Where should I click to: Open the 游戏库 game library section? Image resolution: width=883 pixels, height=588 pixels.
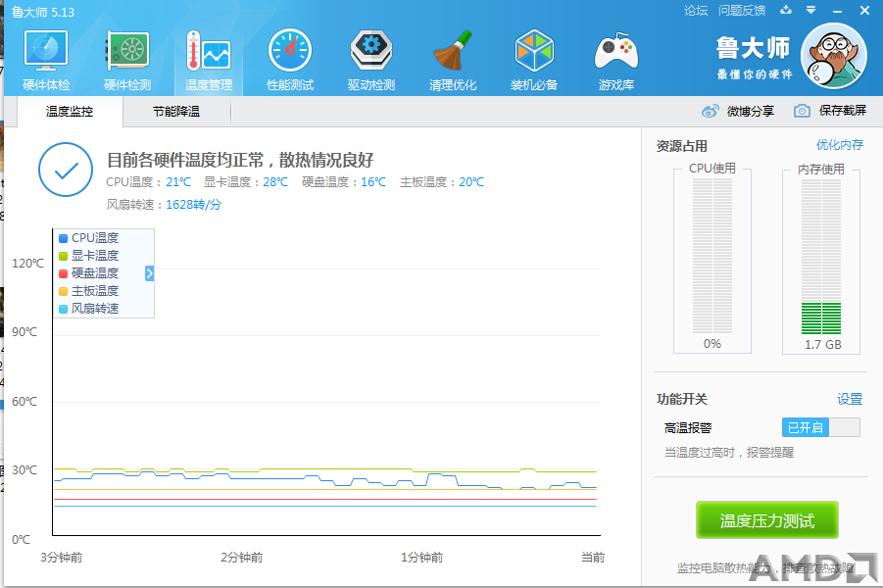(616, 61)
